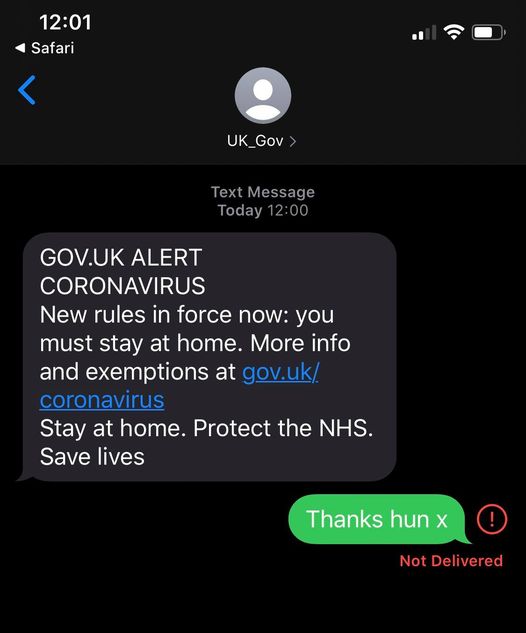The height and width of the screenshot is (633, 526).
Task: Tap the battery status icon
Action: click(489, 32)
